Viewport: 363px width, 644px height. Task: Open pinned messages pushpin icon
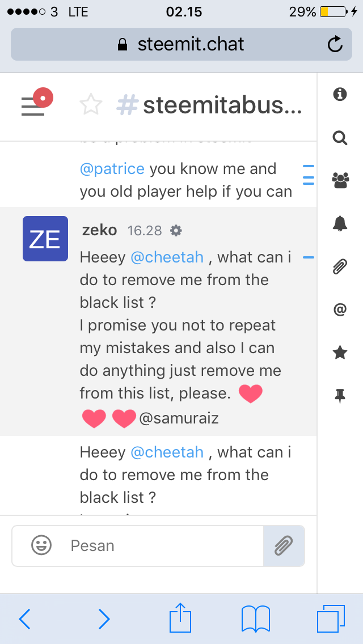(340, 396)
